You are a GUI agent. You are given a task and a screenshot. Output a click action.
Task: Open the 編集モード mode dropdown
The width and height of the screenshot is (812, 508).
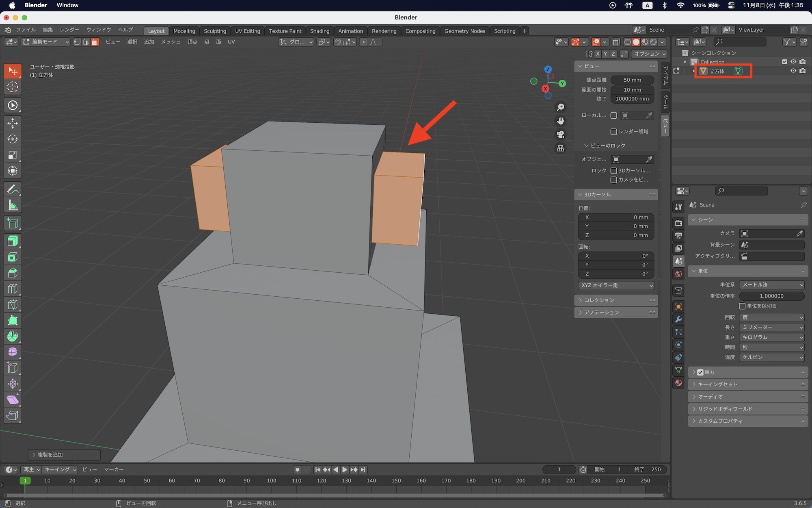pos(45,42)
